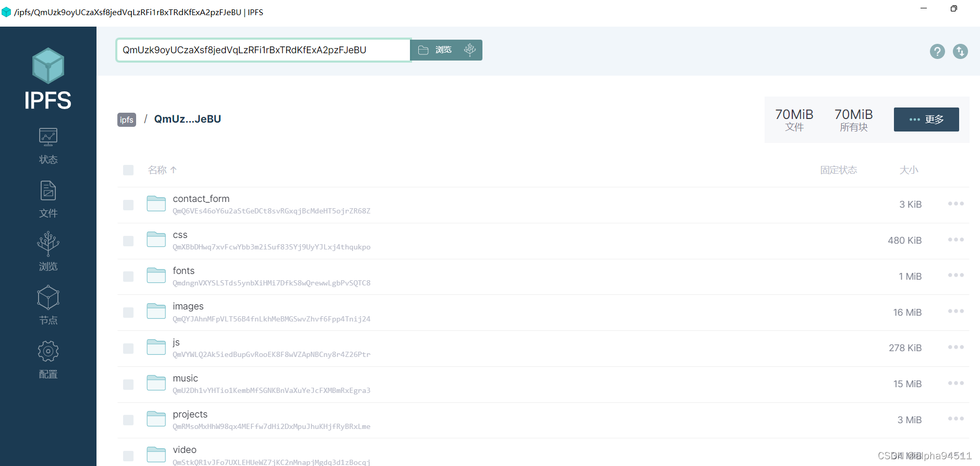The height and width of the screenshot is (466, 980).
Task: Click the images folder icon
Action: tap(156, 312)
